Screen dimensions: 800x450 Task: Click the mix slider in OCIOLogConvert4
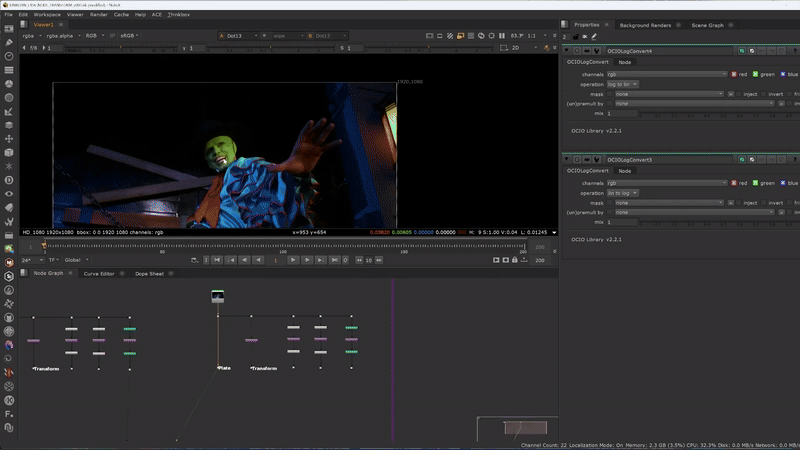tap(700, 112)
